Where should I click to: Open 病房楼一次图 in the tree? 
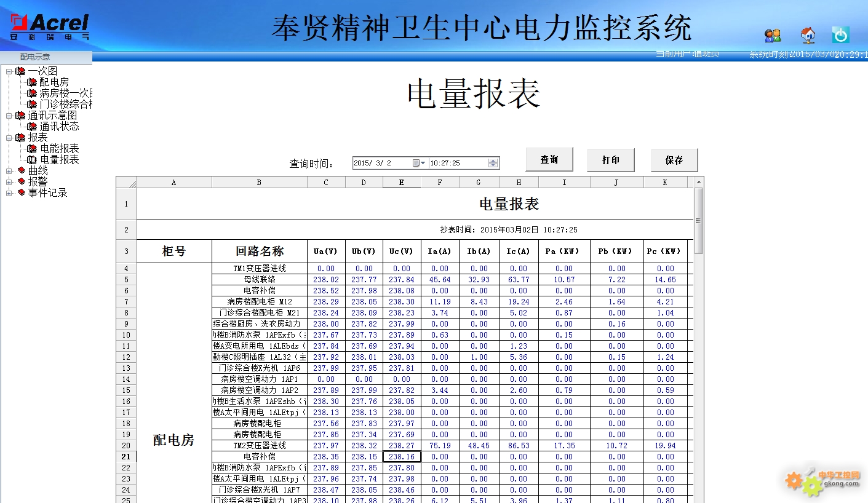coord(66,93)
